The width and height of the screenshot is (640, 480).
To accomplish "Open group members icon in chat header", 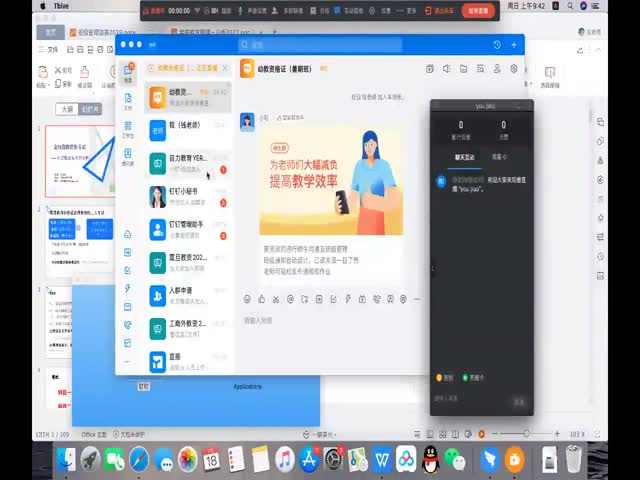I will 497,69.
